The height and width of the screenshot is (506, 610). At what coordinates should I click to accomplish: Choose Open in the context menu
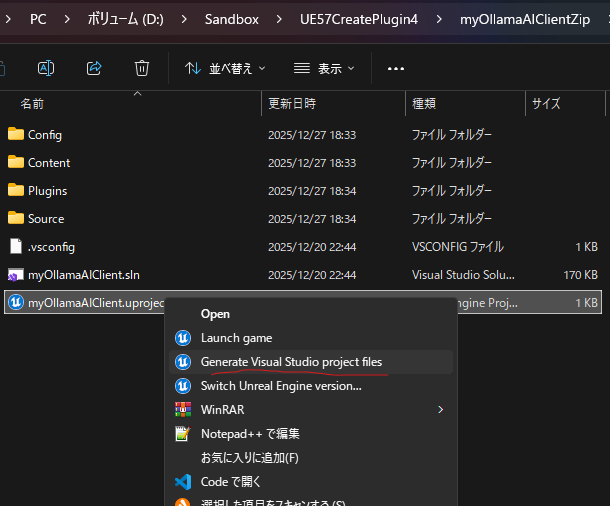215,314
